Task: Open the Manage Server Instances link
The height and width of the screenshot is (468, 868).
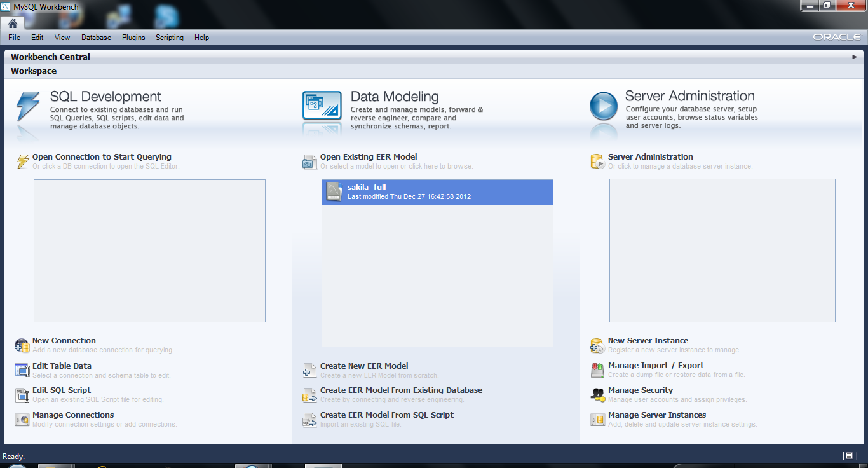Action: (x=657, y=415)
